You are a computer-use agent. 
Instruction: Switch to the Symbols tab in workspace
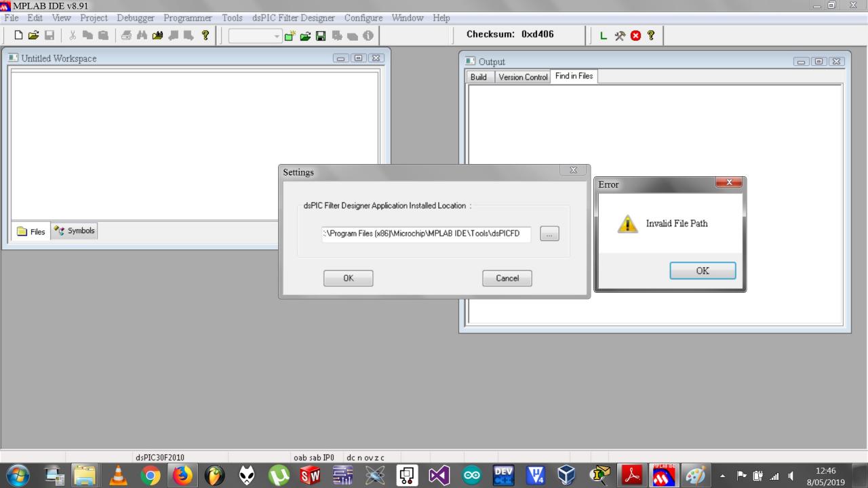pyautogui.click(x=74, y=230)
